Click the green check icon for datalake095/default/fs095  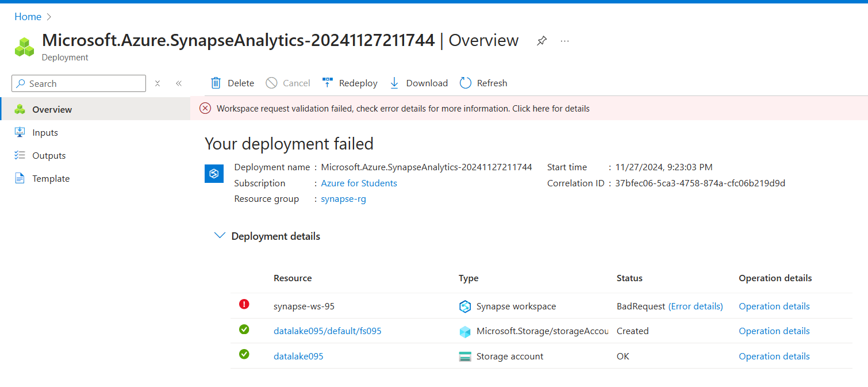pos(244,329)
